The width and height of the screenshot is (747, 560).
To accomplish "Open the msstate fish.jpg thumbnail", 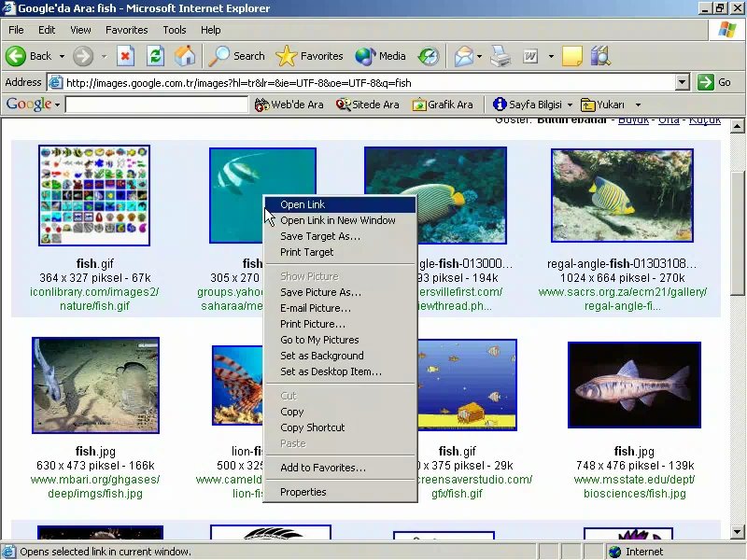I will (x=634, y=385).
